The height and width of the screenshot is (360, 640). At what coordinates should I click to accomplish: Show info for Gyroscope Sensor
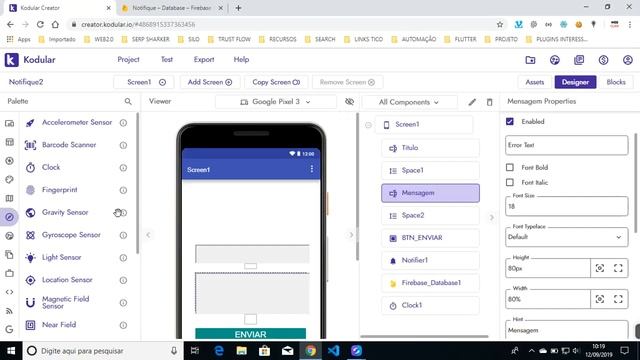tap(123, 235)
